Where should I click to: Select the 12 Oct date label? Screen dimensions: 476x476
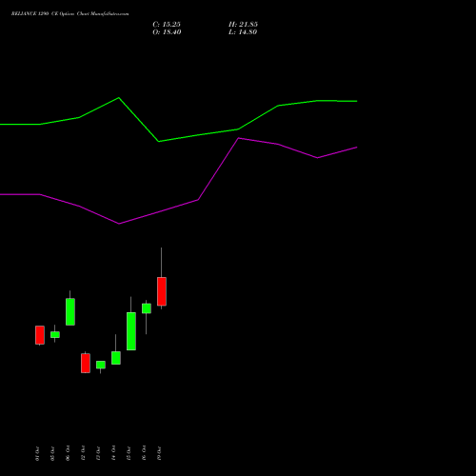(x=83, y=453)
